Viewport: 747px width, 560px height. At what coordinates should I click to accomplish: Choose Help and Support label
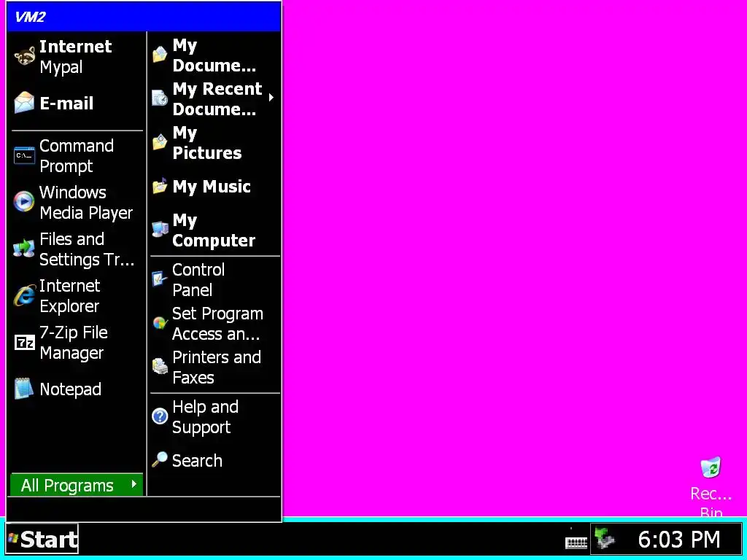tap(205, 417)
